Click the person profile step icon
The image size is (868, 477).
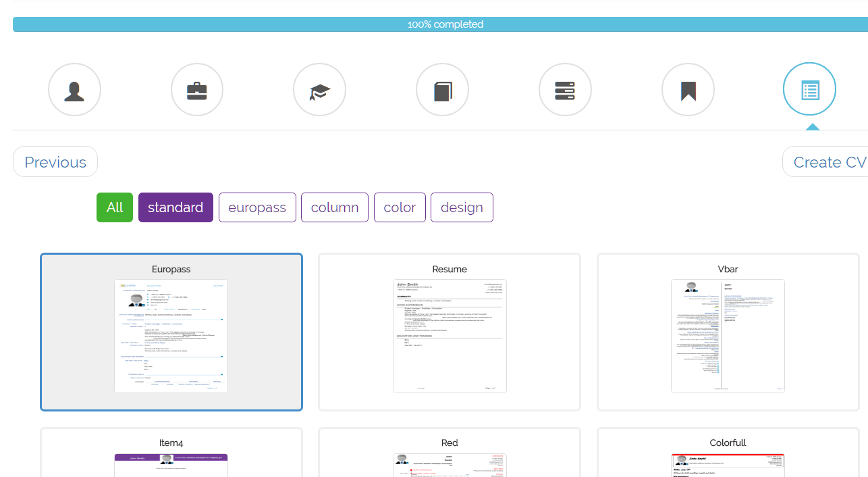pyautogui.click(x=74, y=90)
